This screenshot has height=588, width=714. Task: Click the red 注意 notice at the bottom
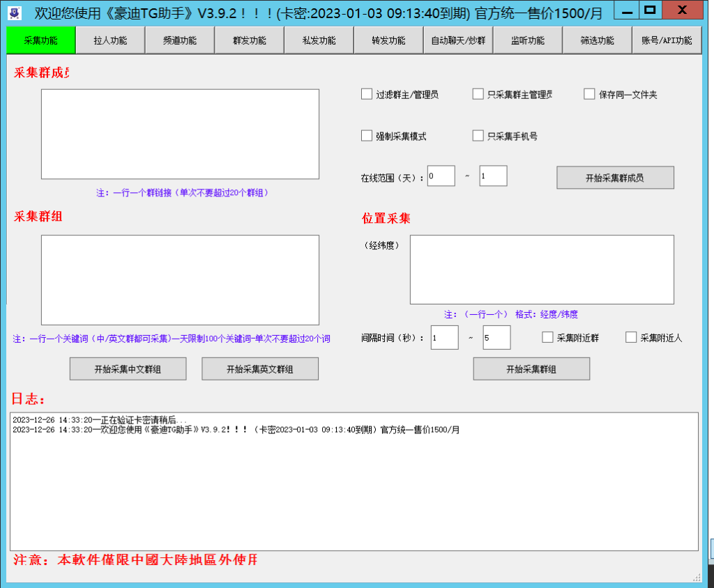click(136, 559)
